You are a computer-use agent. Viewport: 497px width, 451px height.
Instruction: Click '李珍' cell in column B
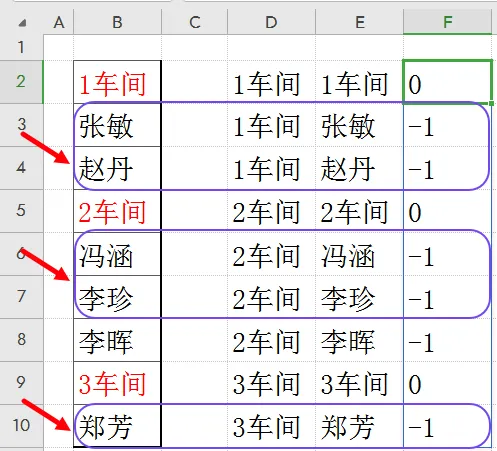(117, 297)
